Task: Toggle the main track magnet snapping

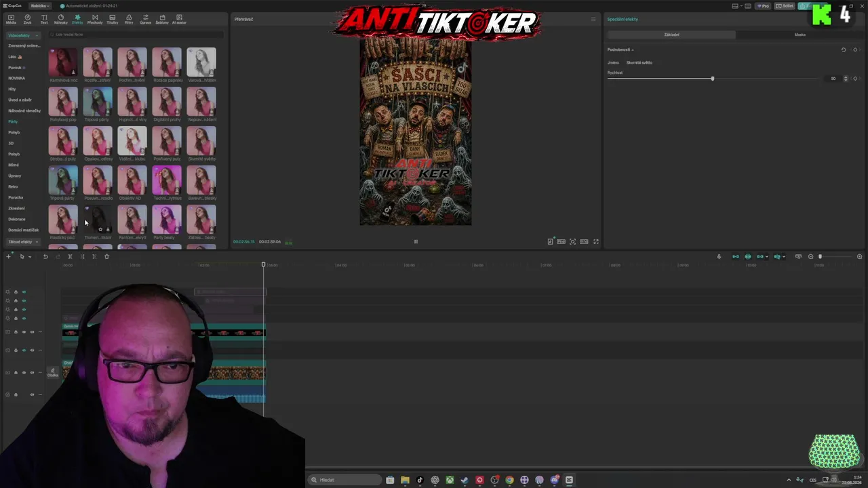Action: [x=736, y=257]
